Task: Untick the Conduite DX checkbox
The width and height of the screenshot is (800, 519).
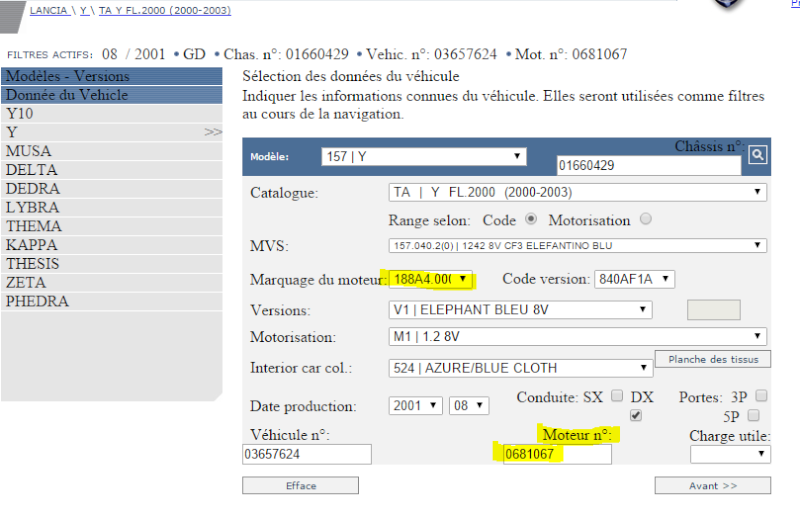Action: 636,415
